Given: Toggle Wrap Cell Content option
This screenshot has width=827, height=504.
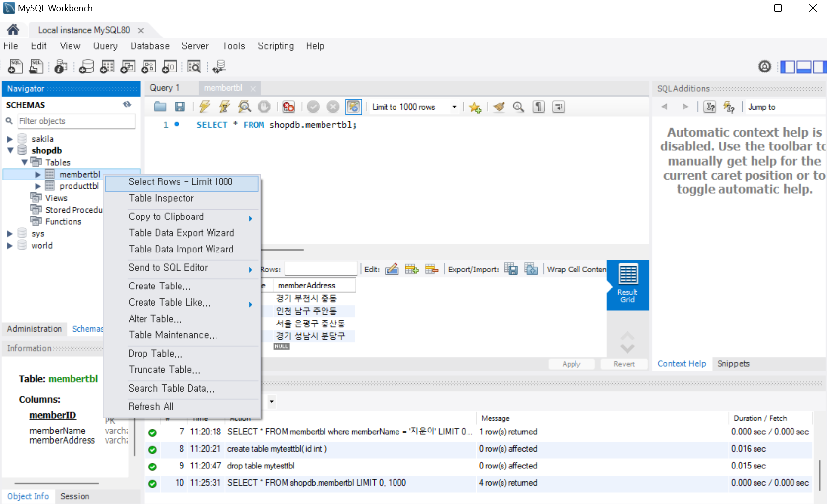Looking at the screenshot, I should pyautogui.click(x=576, y=269).
